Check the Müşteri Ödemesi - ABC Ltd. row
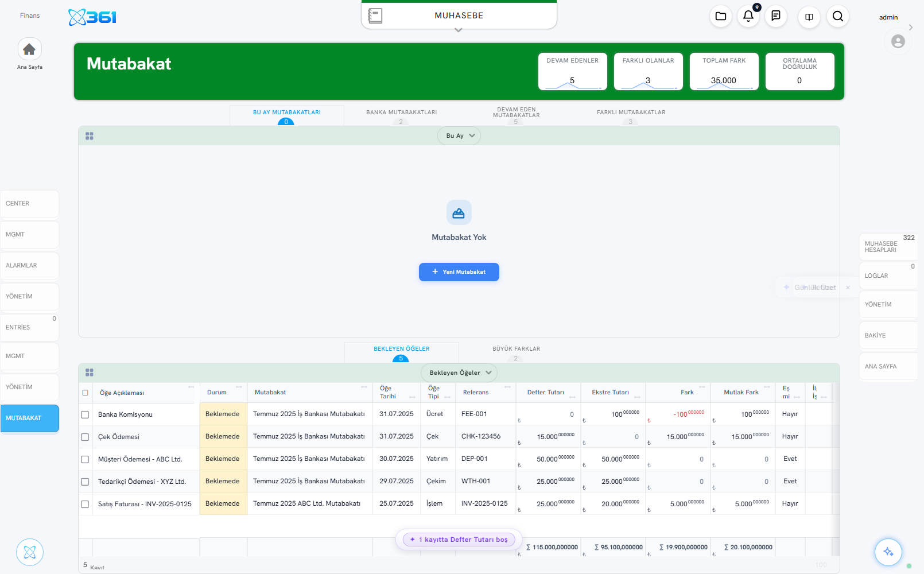 click(86, 459)
